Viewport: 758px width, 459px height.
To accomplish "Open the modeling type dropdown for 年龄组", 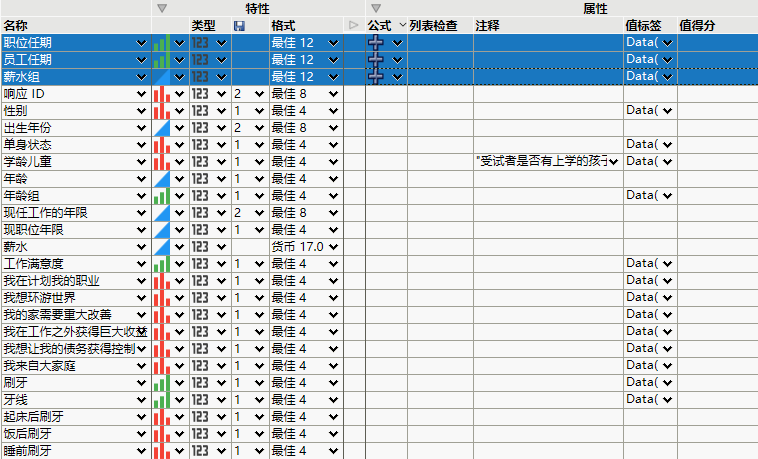I will 179,196.
